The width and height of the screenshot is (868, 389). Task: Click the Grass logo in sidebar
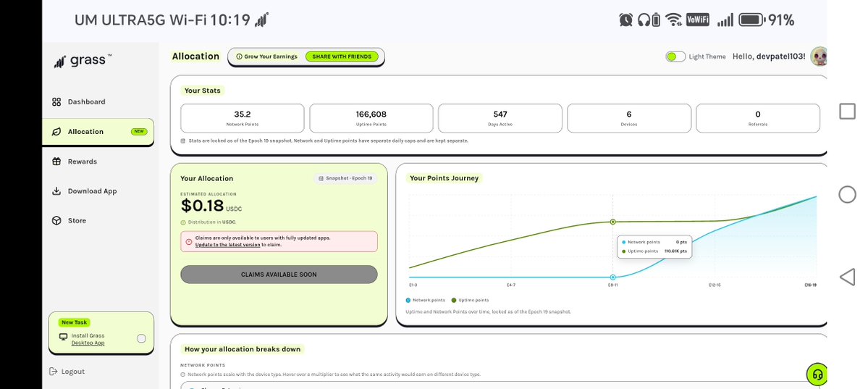pos(82,61)
